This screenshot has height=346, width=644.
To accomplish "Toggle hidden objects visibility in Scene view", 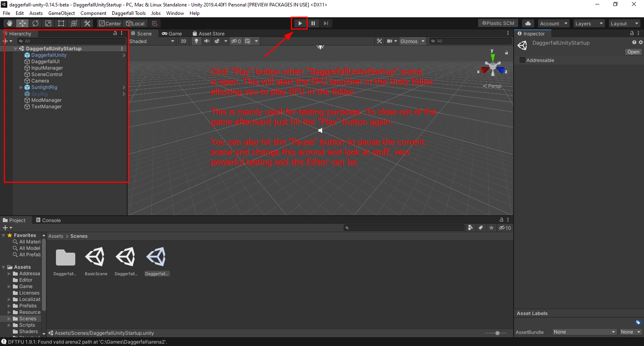I will [236, 41].
